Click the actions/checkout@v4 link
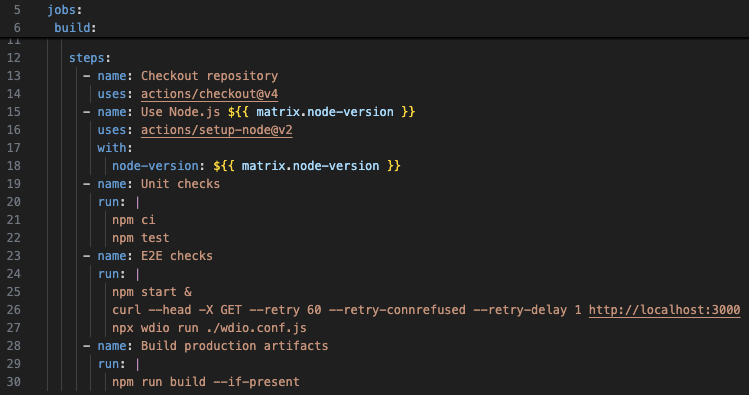 (x=209, y=94)
